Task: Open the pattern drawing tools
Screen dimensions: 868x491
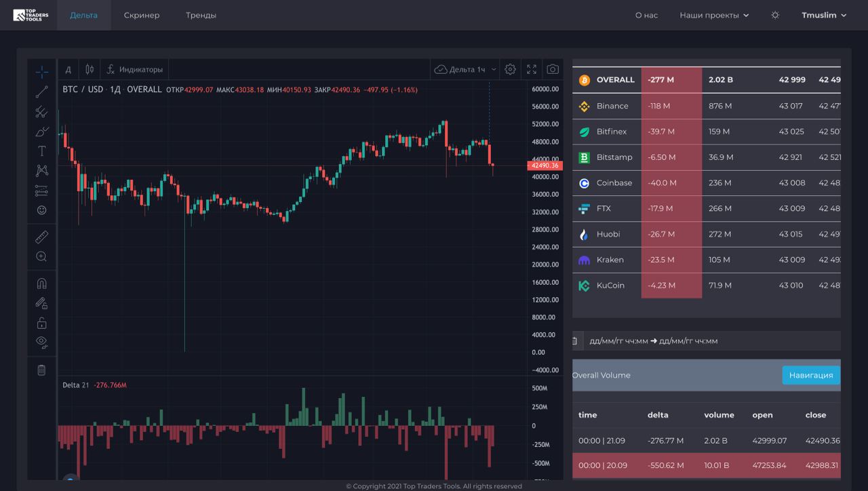Action: coord(41,171)
